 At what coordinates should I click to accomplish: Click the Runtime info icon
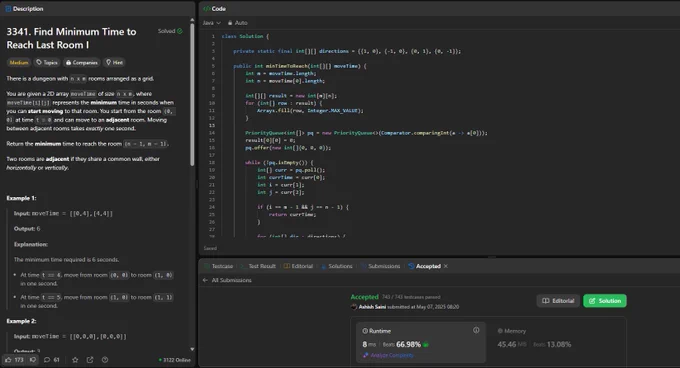pyautogui.click(x=476, y=330)
